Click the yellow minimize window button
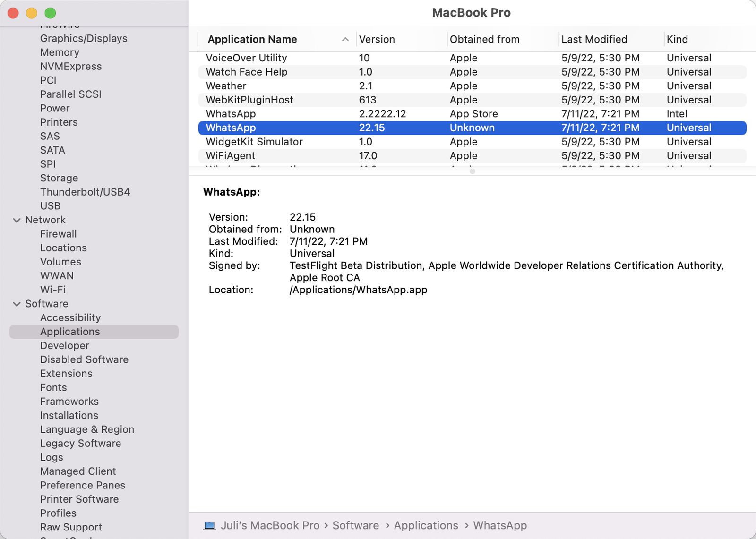756x539 pixels. click(x=32, y=13)
